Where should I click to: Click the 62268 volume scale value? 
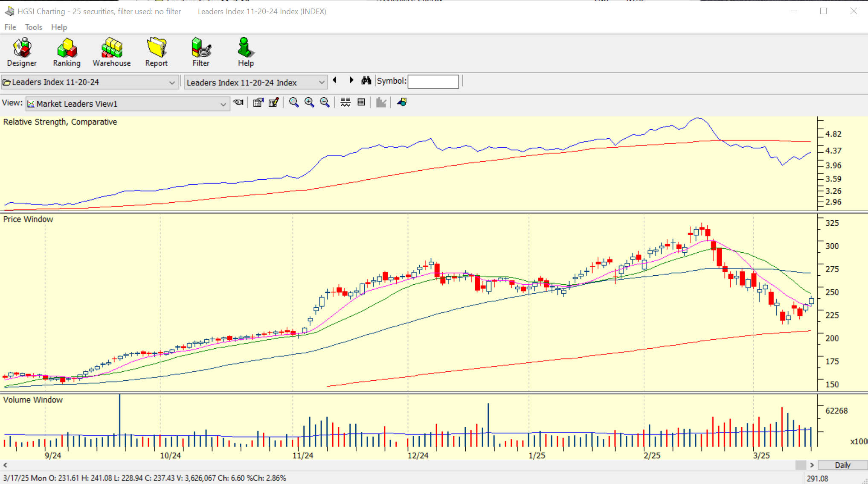(x=836, y=411)
